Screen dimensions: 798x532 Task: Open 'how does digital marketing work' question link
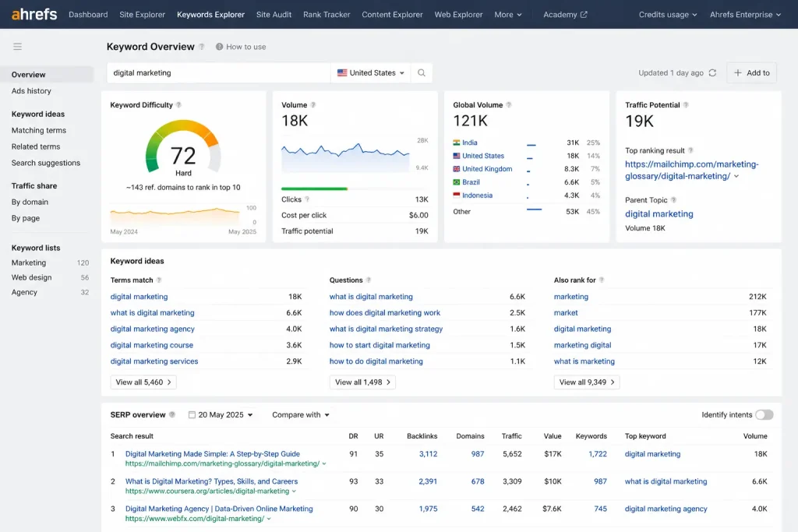(385, 313)
